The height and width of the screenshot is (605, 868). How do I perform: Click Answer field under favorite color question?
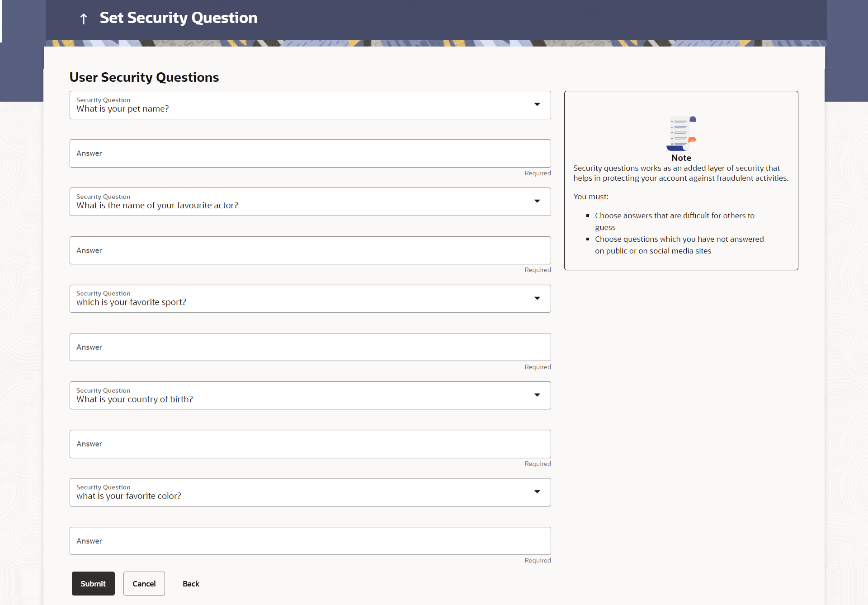(310, 541)
